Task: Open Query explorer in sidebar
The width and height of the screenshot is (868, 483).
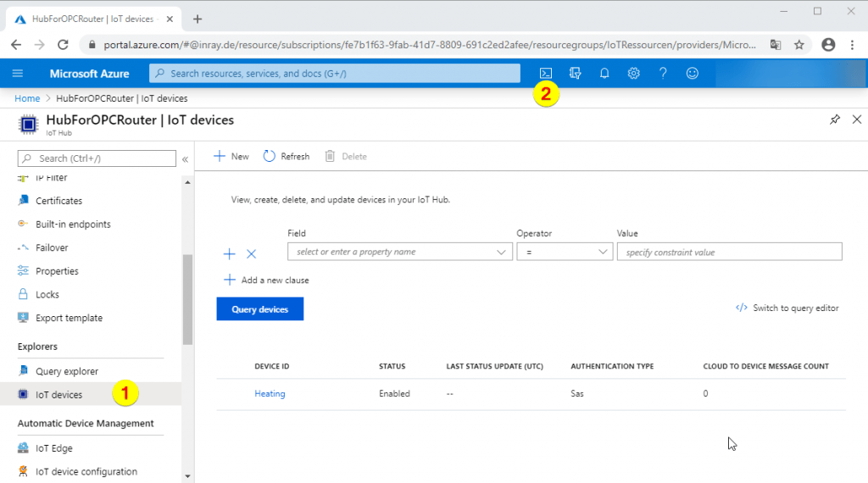Action: tap(66, 371)
